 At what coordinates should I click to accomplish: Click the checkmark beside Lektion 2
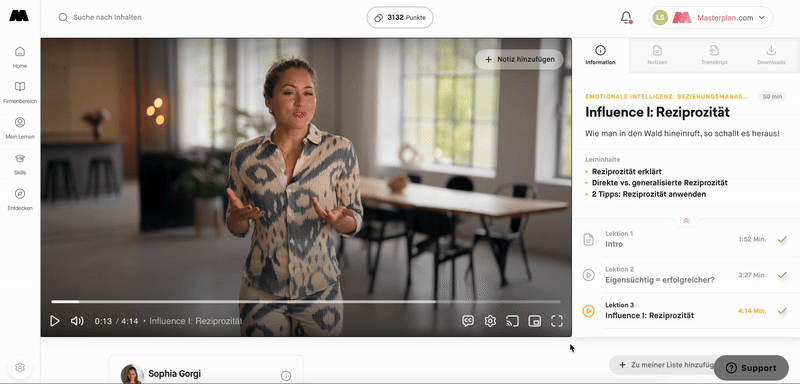tap(782, 274)
